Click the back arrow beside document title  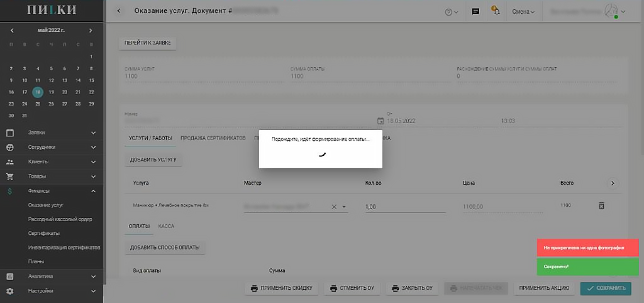click(119, 11)
